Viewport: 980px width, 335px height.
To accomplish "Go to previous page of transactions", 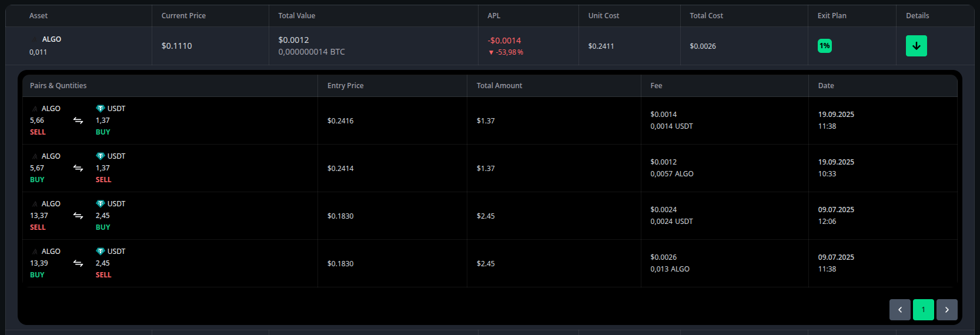I will (899, 310).
